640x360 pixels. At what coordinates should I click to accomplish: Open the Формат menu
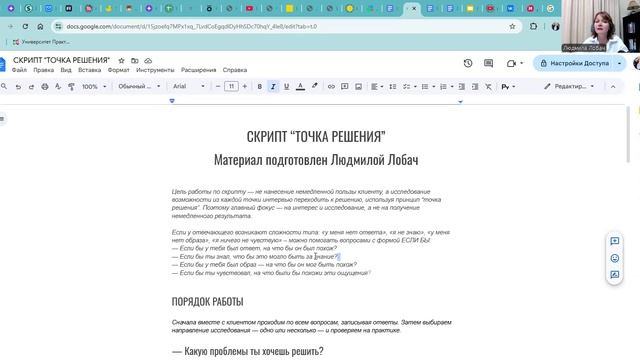118,70
